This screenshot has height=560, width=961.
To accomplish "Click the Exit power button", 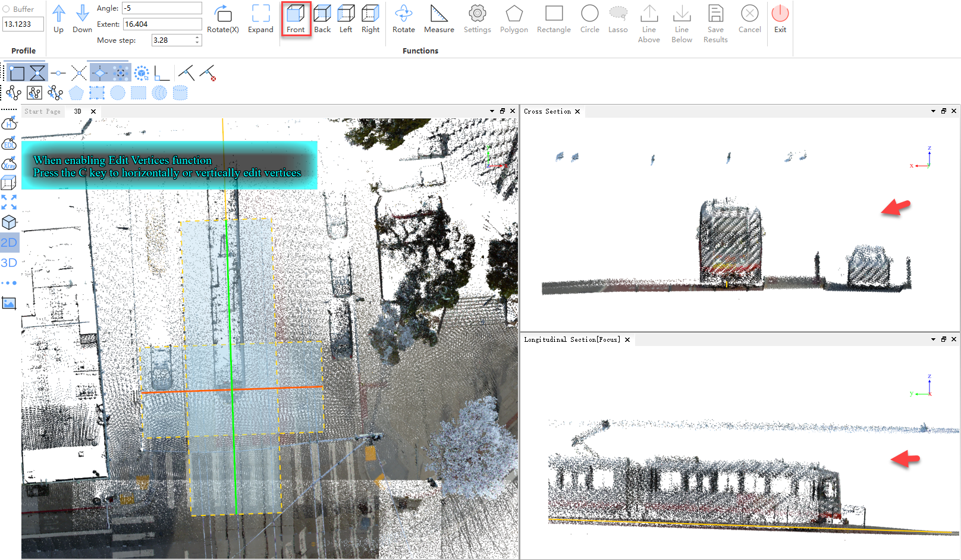I will (780, 19).
